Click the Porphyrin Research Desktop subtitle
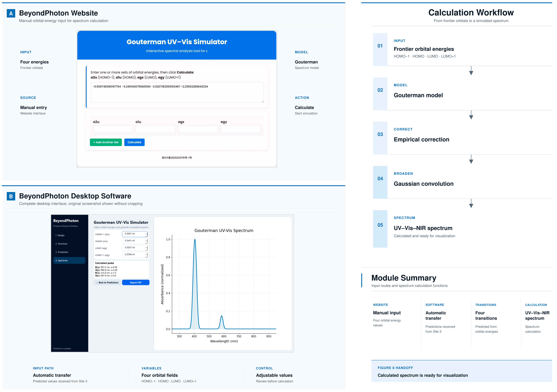This screenshot has width=557, height=392. pos(65,226)
